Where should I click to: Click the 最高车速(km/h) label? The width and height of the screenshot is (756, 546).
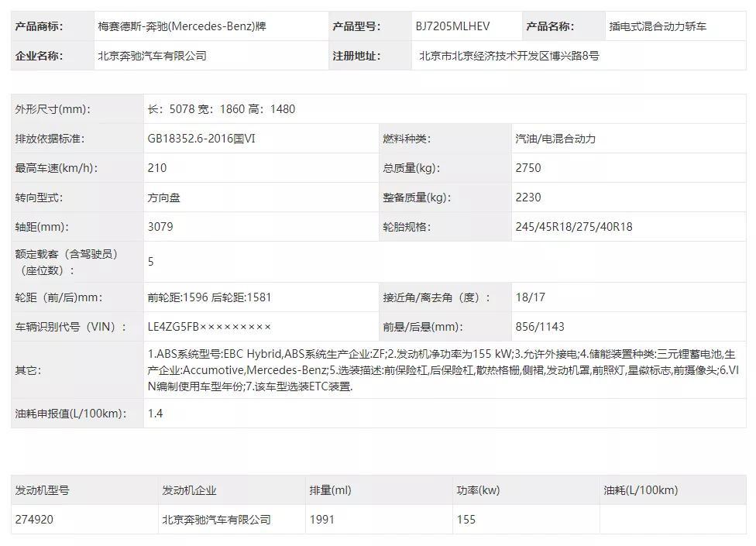coord(57,168)
